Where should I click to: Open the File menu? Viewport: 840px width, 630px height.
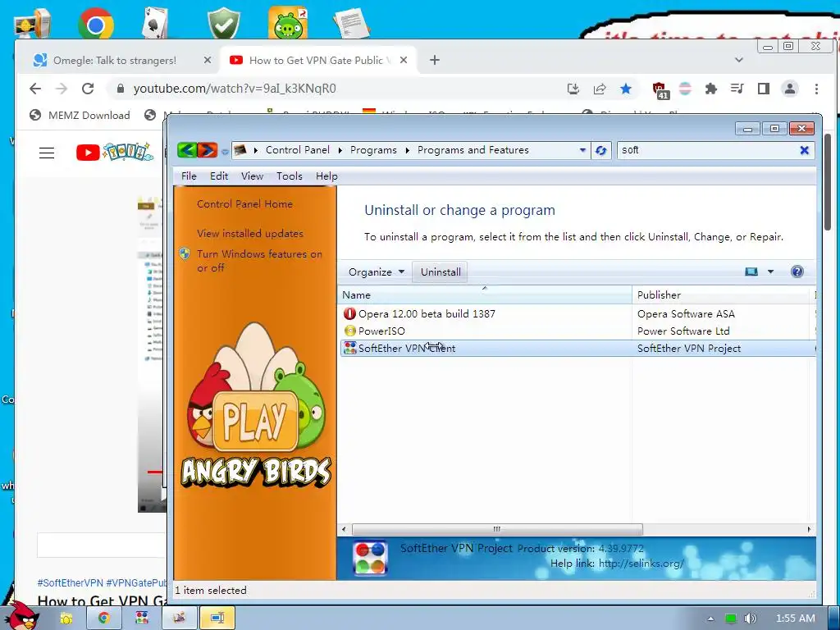pyautogui.click(x=189, y=176)
